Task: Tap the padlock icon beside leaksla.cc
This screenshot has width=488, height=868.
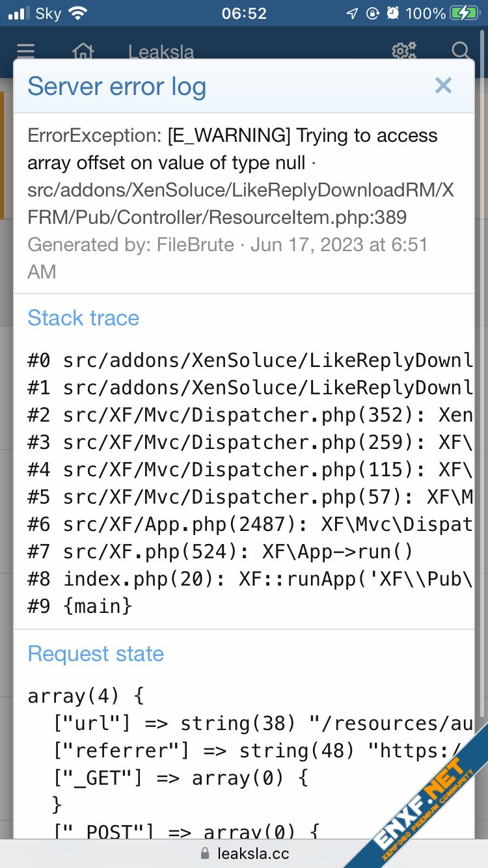Action: click(206, 853)
